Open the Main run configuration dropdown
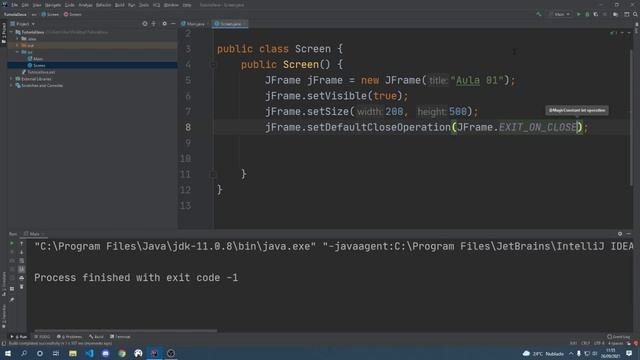The width and height of the screenshot is (640, 360). (561, 14)
